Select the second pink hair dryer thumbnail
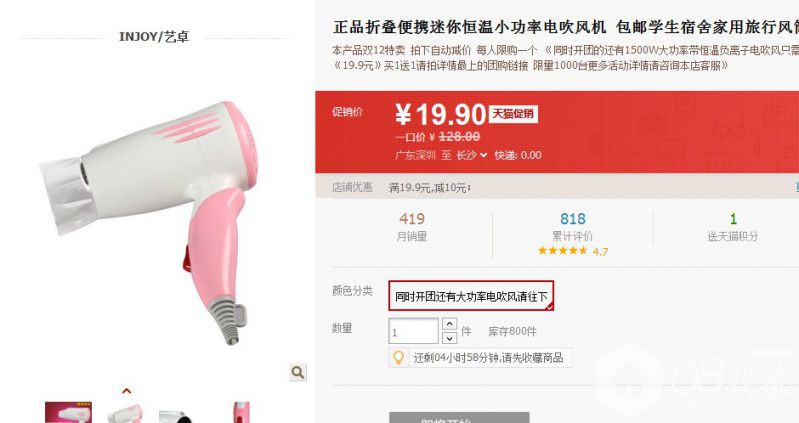 (125, 413)
